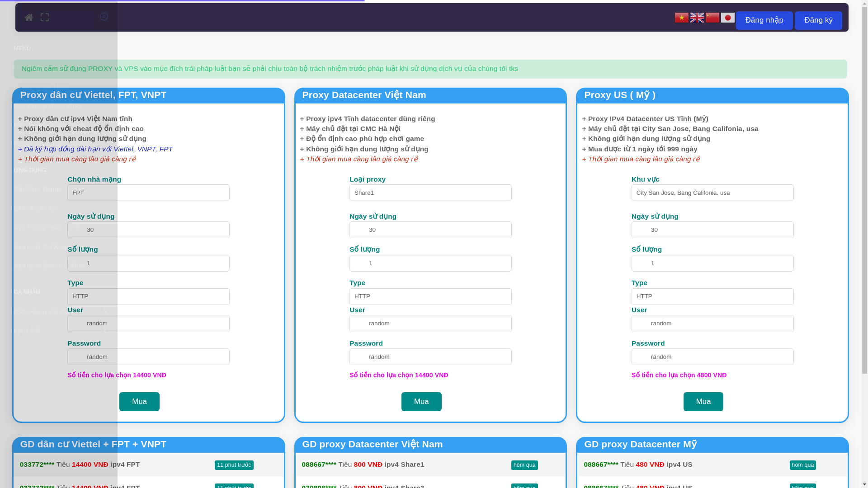
Task: Expand Lịch Sử sidebar chevron
Action: [105, 330]
